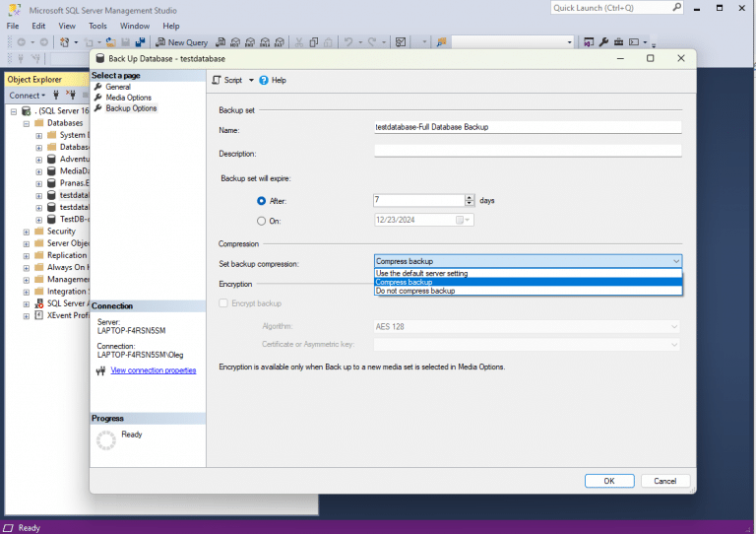Open the Script dropdown arrow
756x534 pixels.
[x=251, y=80]
